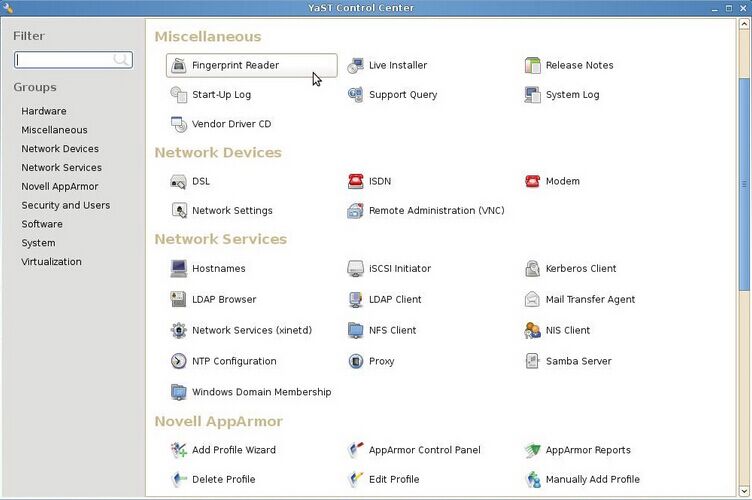Click the Kerberos Client label
This screenshot has height=500, width=752.
[x=581, y=268]
